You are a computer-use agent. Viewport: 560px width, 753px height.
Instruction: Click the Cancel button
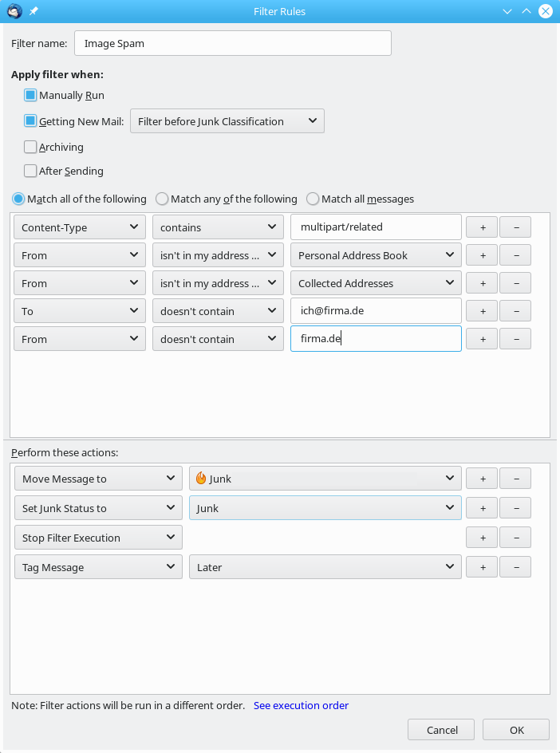(x=441, y=729)
